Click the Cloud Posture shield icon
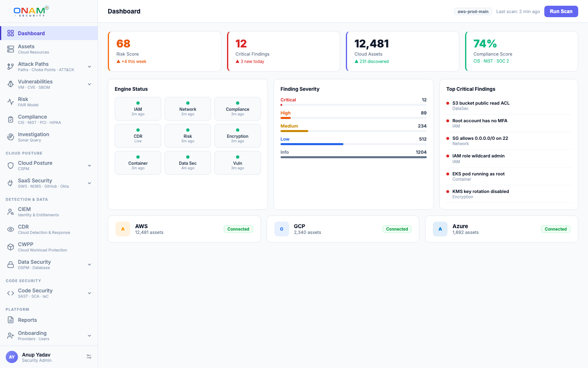The width and height of the screenshot is (588, 368). (11, 166)
